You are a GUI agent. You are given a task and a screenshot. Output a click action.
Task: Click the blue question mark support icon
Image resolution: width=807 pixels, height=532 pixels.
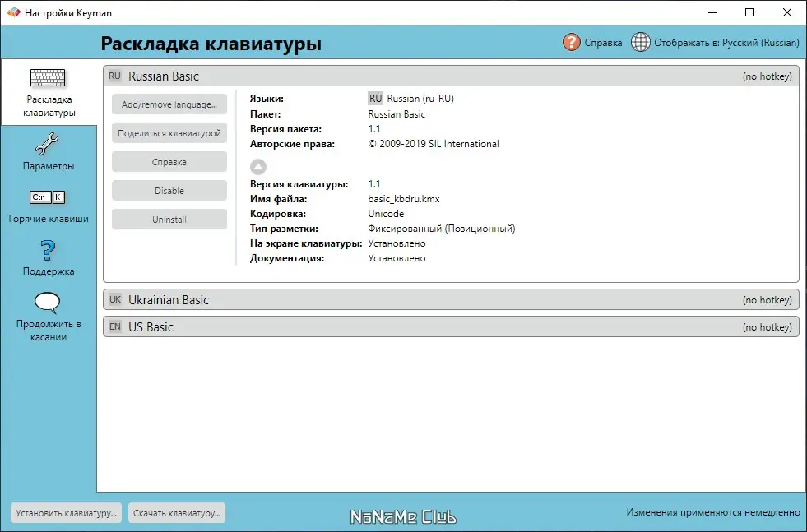point(48,251)
